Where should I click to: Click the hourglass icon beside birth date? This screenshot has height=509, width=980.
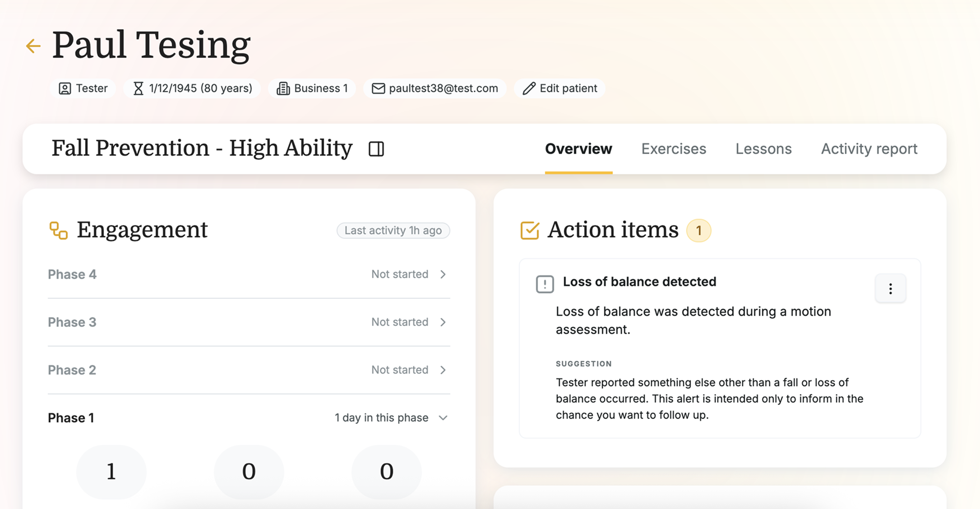pyautogui.click(x=139, y=88)
